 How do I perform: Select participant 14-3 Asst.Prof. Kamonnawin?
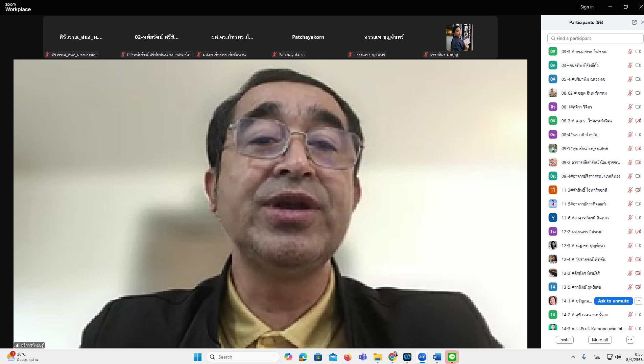click(x=595, y=328)
